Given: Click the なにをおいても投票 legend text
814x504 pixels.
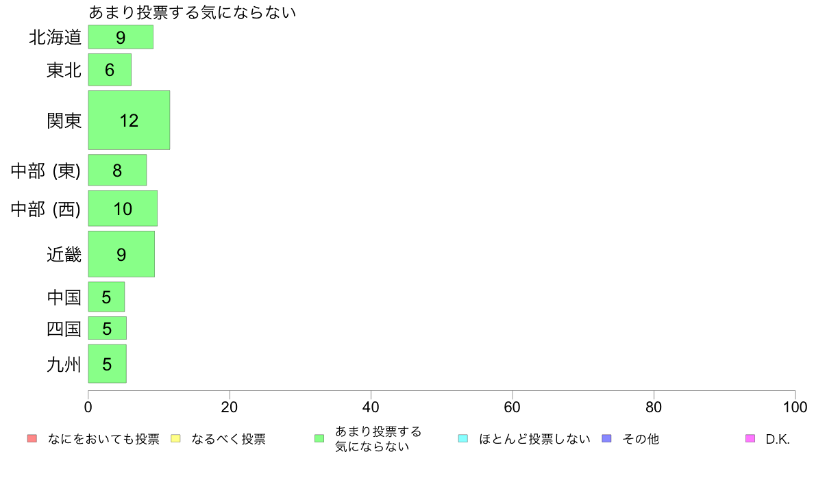Looking at the screenshot, I should pyautogui.click(x=103, y=439).
